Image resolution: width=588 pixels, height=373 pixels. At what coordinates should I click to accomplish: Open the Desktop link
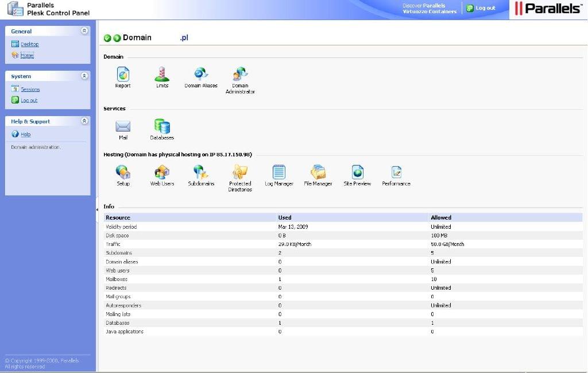[x=30, y=44]
